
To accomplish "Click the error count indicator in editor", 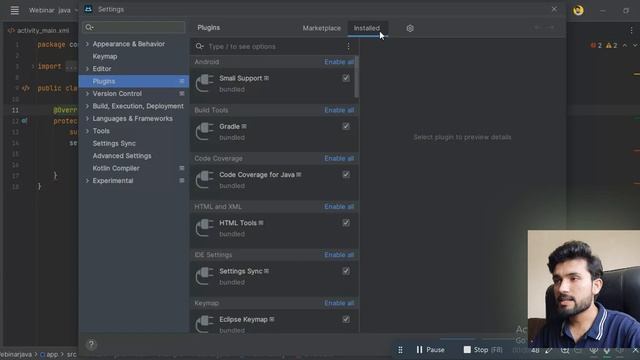I will [x=596, y=45].
